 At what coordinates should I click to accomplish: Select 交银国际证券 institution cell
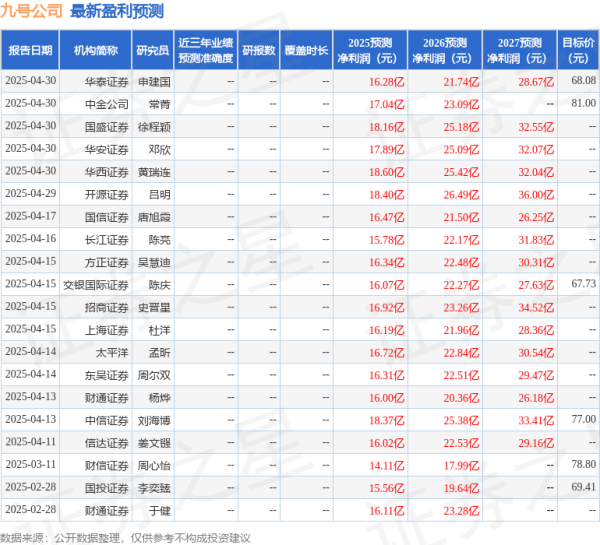96,285
